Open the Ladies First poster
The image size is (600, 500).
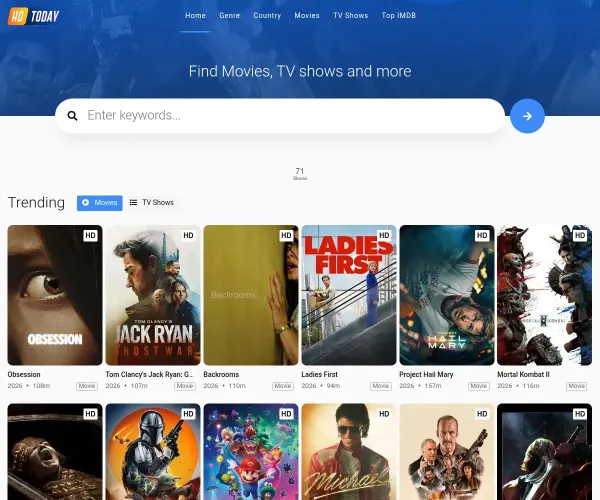point(349,295)
